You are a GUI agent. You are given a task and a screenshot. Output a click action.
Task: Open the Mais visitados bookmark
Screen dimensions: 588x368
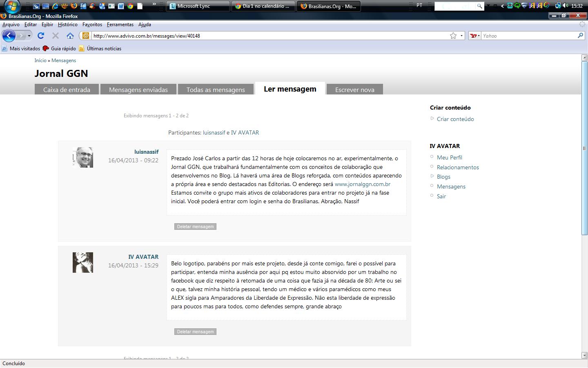point(21,48)
